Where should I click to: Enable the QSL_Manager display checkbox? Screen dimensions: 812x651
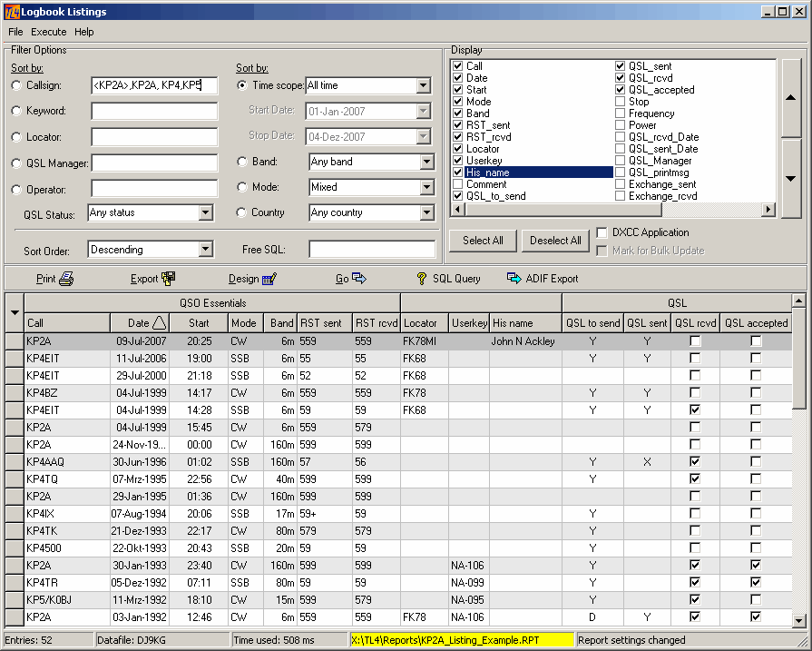tap(620, 161)
